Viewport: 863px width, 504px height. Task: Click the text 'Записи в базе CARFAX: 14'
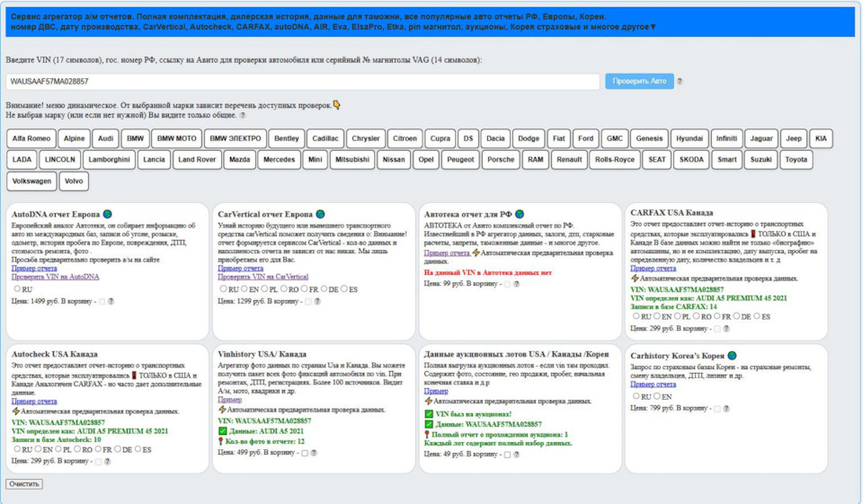point(673,307)
